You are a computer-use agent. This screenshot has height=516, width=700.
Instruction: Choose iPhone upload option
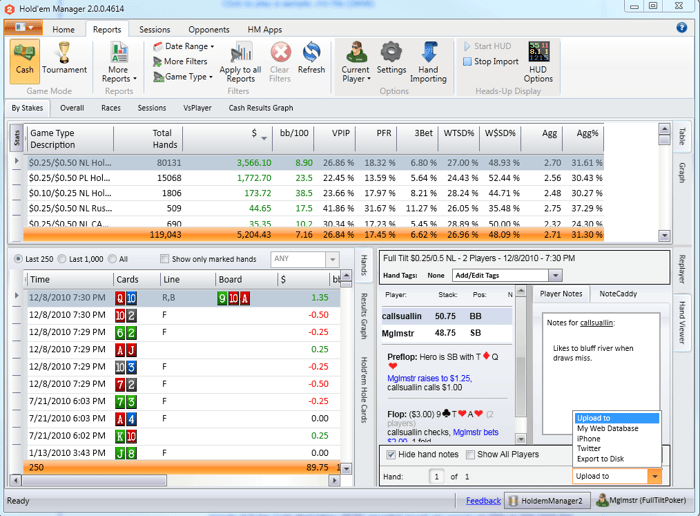tap(588, 439)
